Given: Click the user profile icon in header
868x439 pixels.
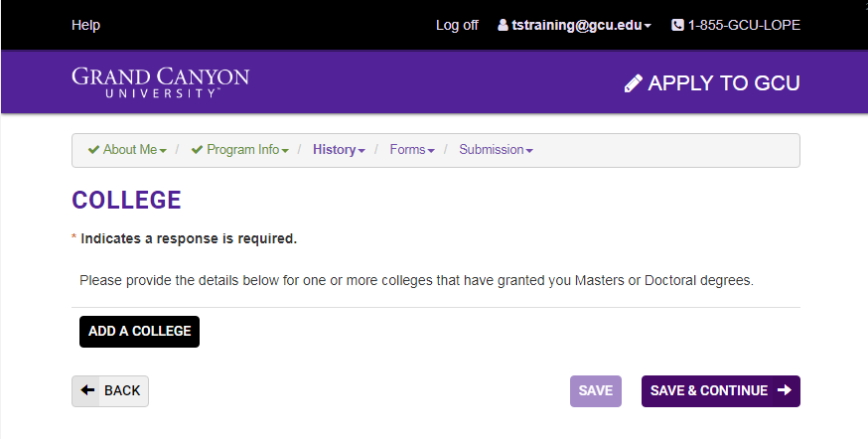Looking at the screenshot, I should click(x=503, y=25).
